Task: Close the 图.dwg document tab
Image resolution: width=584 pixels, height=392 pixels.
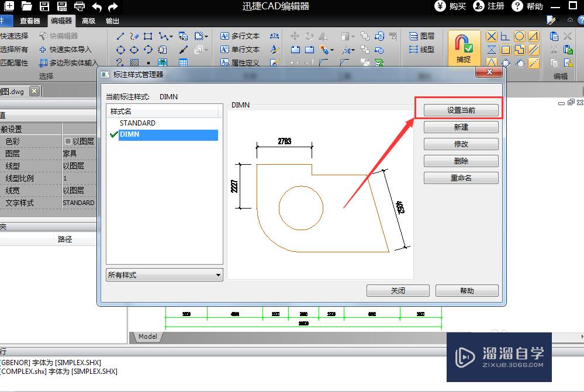Action: pos(34,91)
